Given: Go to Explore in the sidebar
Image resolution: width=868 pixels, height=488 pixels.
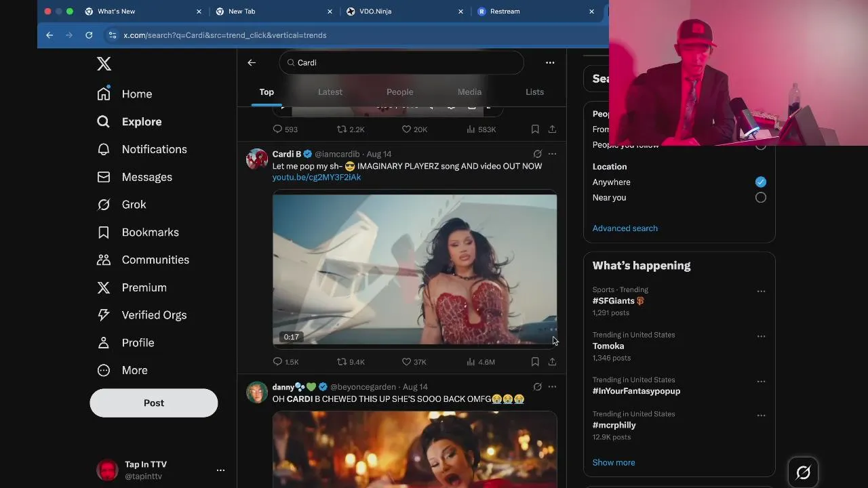Looking at the screenshot, I should click(130, 122).
